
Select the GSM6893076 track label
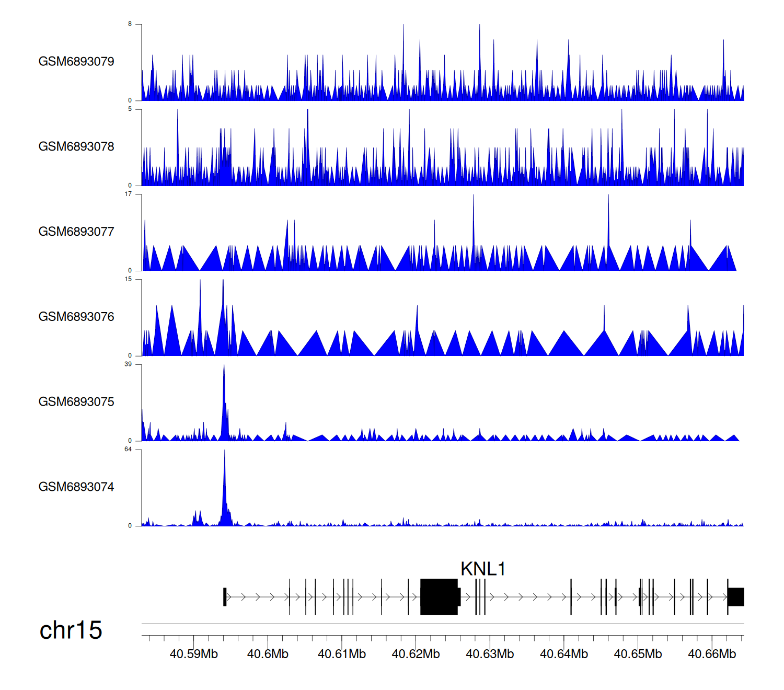click(x=76, y=317)
